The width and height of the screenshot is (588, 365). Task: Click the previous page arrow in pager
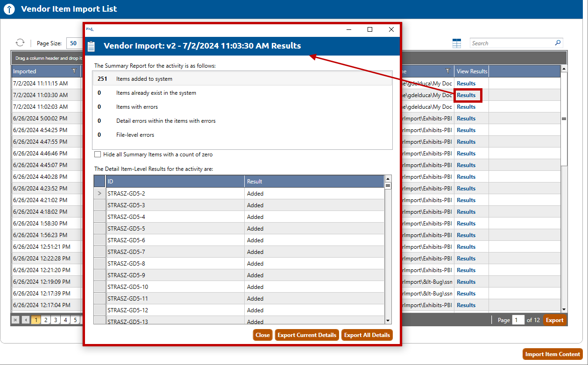[26, 320]
